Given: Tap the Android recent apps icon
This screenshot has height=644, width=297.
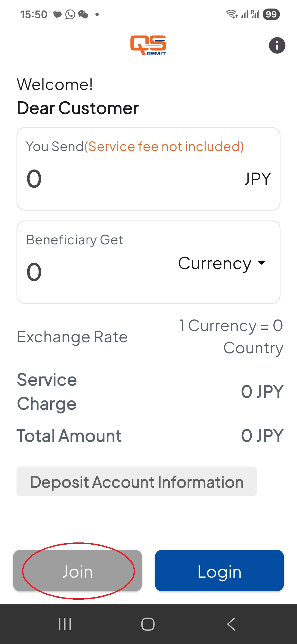Looking at the screenshot, I should [65, 624].
